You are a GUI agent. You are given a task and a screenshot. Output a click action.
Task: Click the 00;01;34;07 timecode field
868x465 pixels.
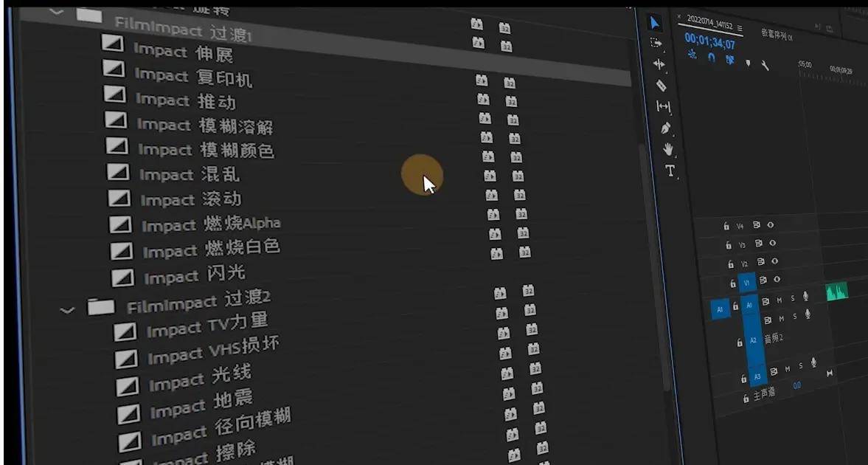click(x=709, y=41)
